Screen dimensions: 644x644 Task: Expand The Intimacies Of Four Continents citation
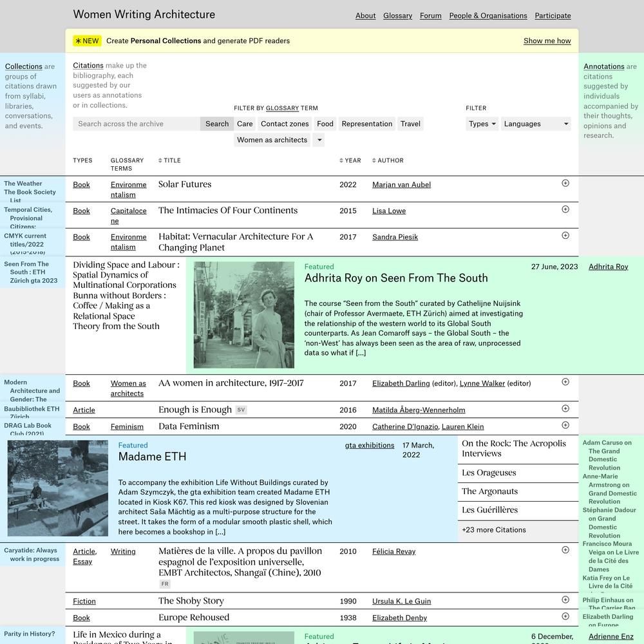(x=565, y=209)
